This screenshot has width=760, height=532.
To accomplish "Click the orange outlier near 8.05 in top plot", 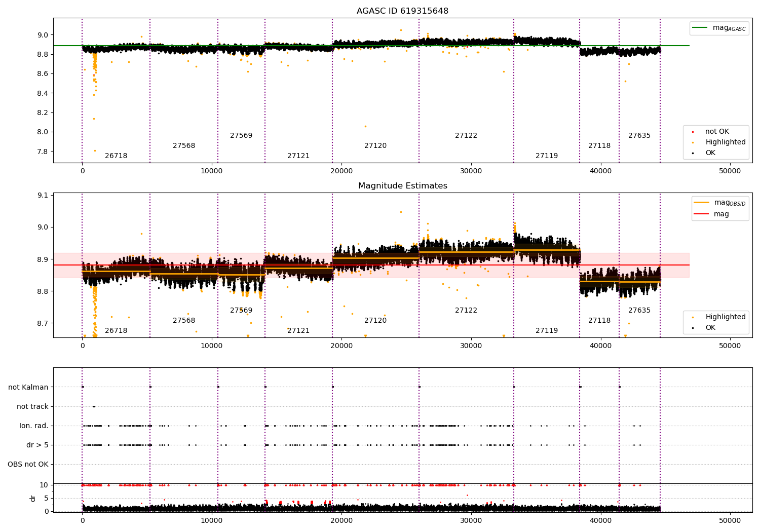I will click(x=365, y=126).
